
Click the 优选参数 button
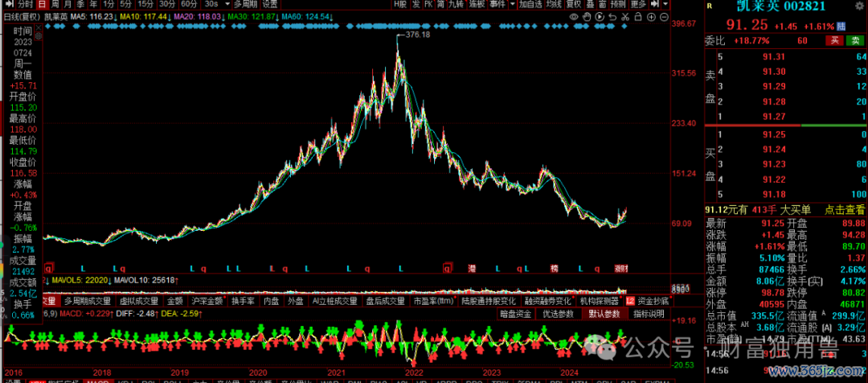point(558,314)
